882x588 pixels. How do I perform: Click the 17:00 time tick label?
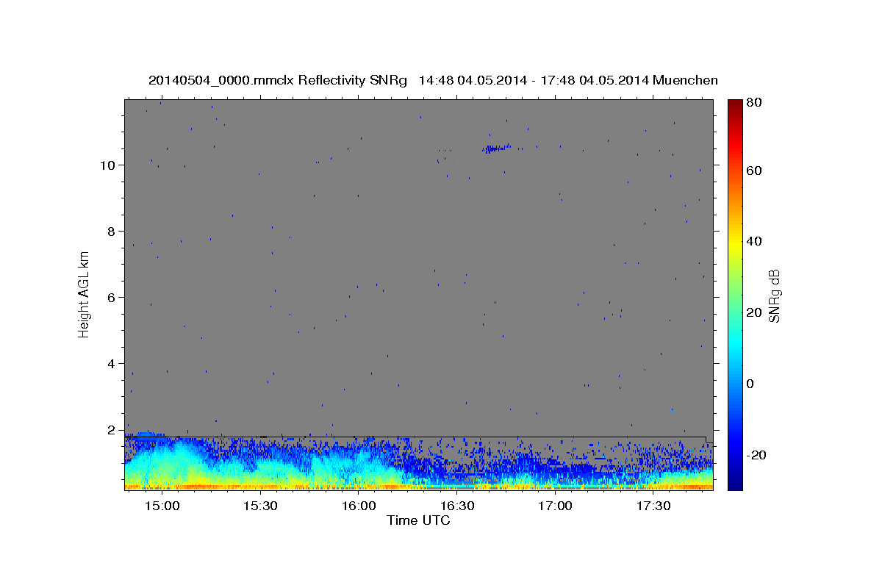pyautogui.click(x=555, y=506)
